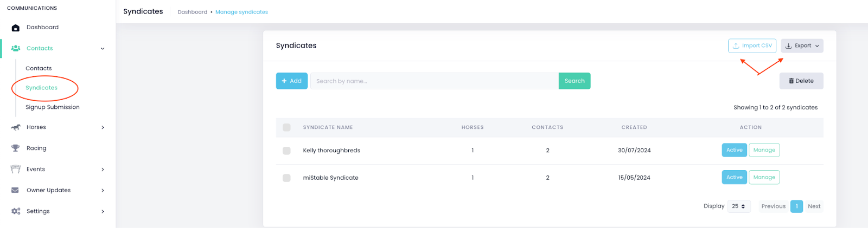Tick the select-all checkbox in table header
Viewport: 868px width, 228px height.
(286, 127)
